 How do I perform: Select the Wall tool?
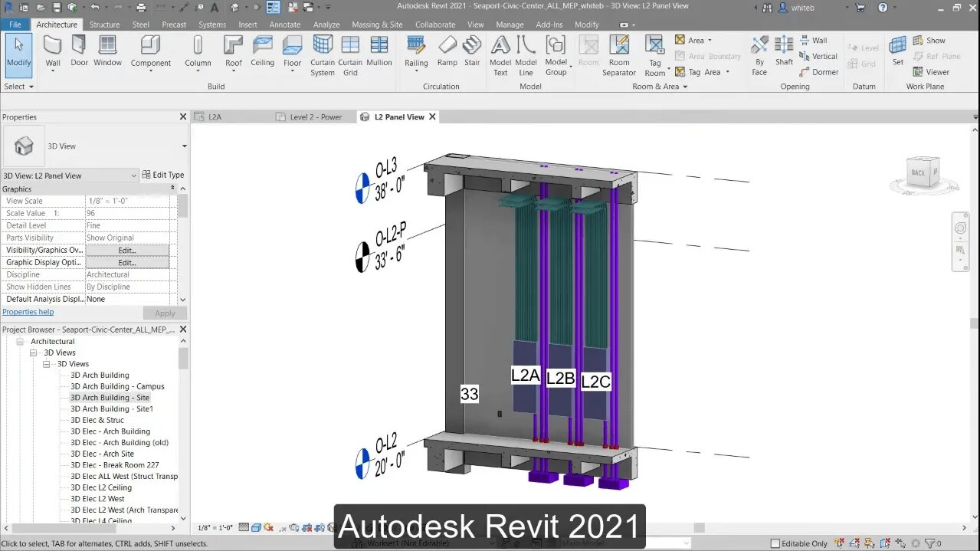tap(53, 54)
